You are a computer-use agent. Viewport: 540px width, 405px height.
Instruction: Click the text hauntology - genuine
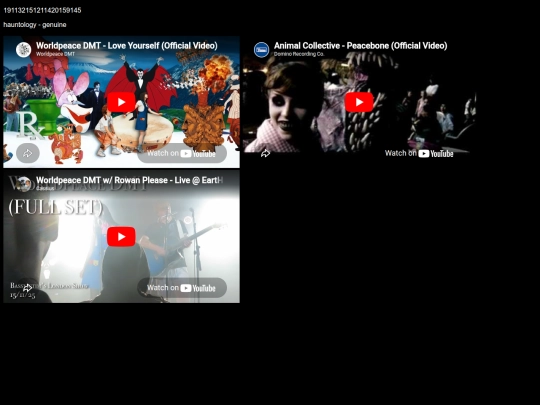(x=35, y=25)
